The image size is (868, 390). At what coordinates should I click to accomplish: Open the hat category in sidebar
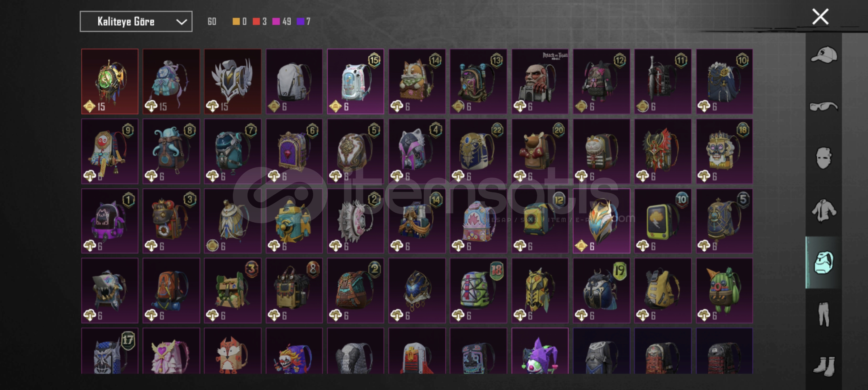tap(824, 55)
